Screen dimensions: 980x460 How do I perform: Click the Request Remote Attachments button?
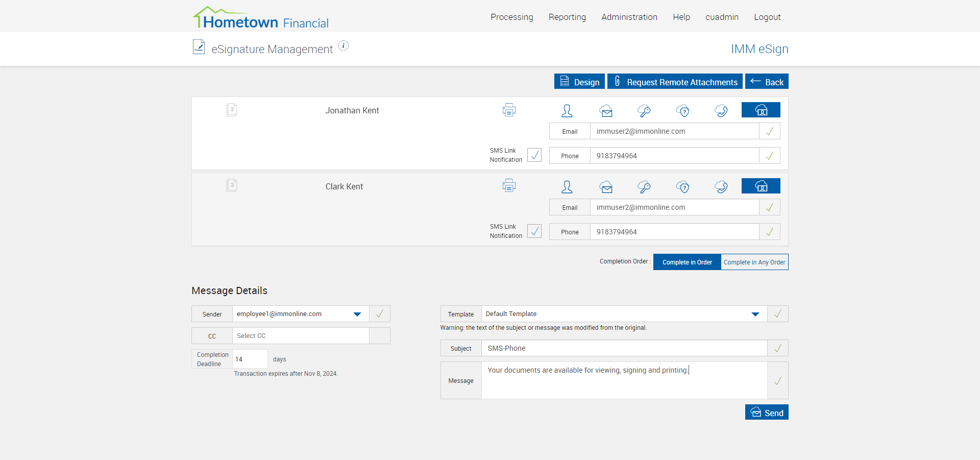(x=675, y=82)
